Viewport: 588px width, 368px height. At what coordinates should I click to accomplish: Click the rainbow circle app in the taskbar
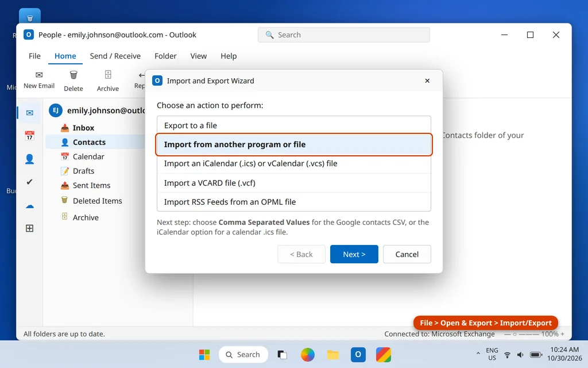click(308, 354)
